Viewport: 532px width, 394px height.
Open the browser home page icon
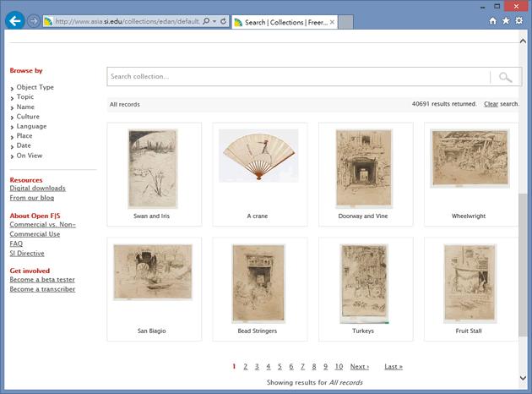(493, 21)
